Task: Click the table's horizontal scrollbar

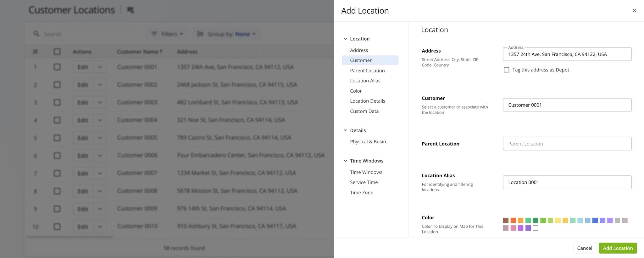Action: click(70, 237)
